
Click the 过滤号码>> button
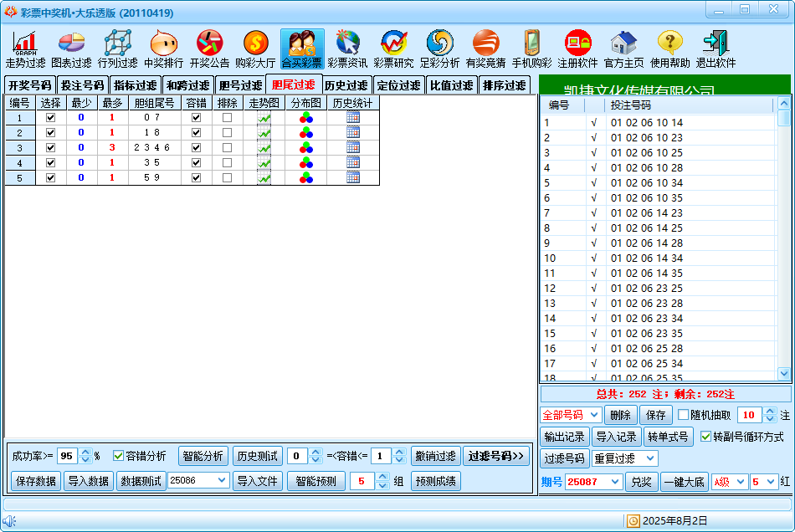[496, 456]
